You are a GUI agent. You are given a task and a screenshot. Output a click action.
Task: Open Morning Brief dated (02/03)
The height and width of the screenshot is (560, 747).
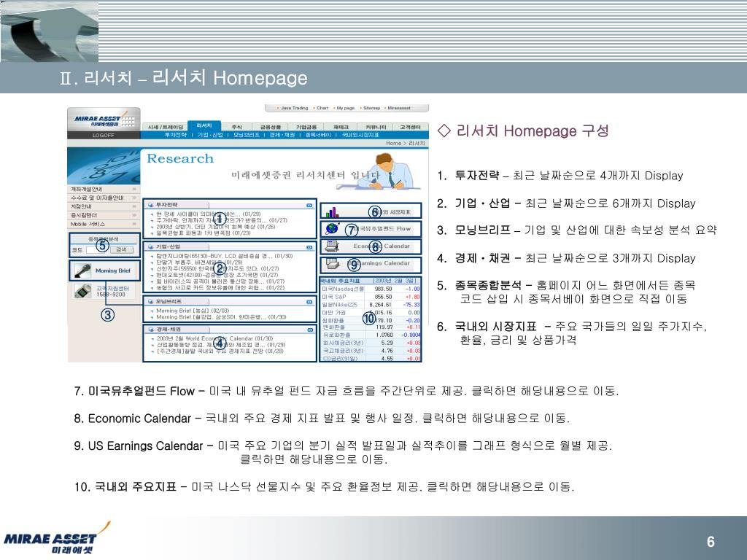(193, 311)
